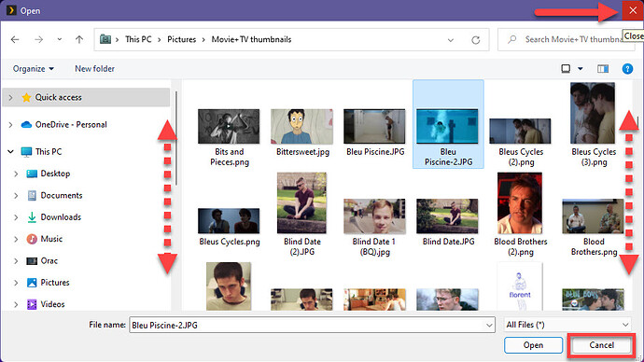Click the Desktop folder icon
Screen dimensions: 644x362
(32, 174)
